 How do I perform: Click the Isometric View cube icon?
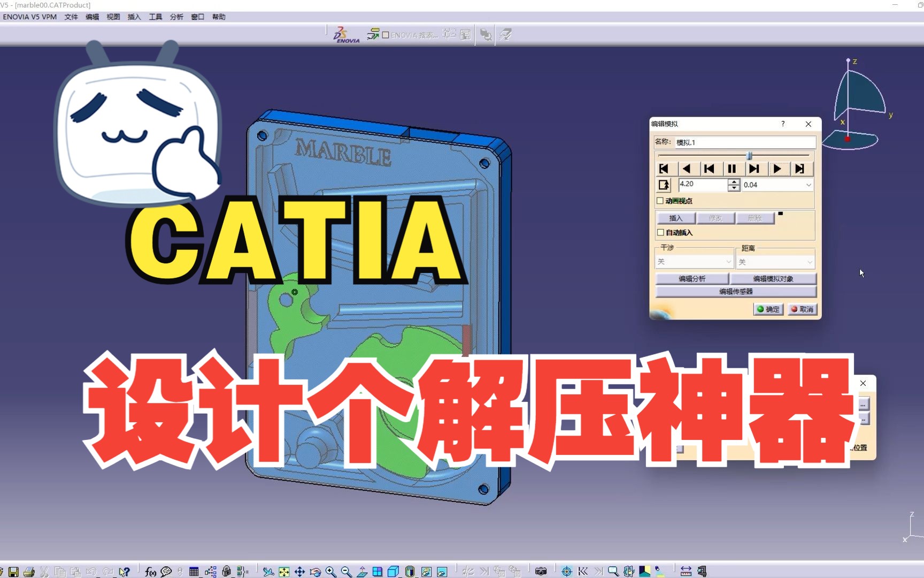[393, 572]
